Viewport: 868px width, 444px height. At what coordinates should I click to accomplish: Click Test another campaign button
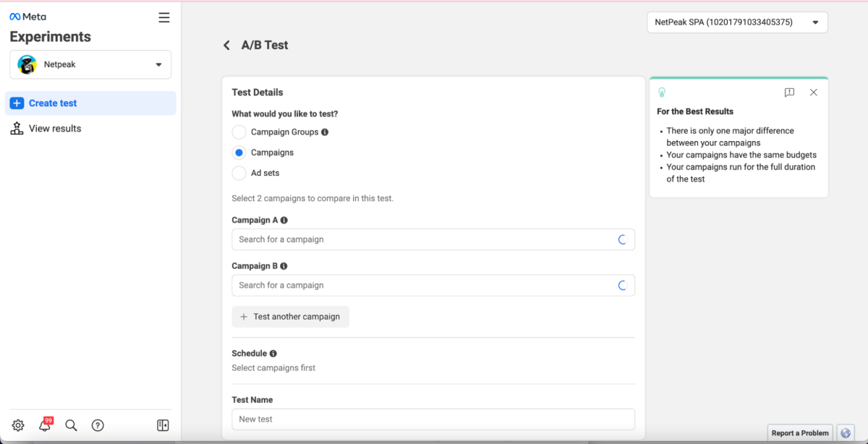tap(290, 317)
